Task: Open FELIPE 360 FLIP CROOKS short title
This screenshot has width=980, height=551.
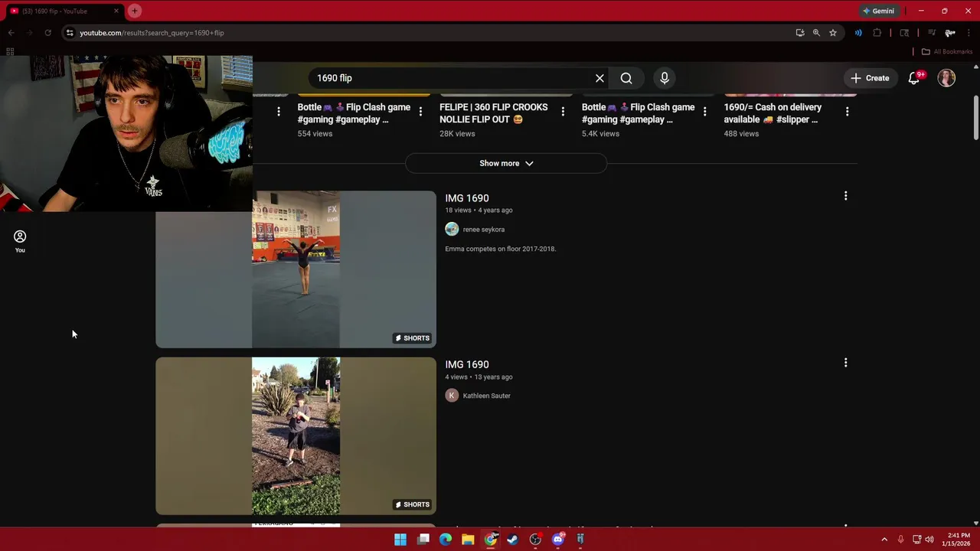Action: tap(494, 113)
